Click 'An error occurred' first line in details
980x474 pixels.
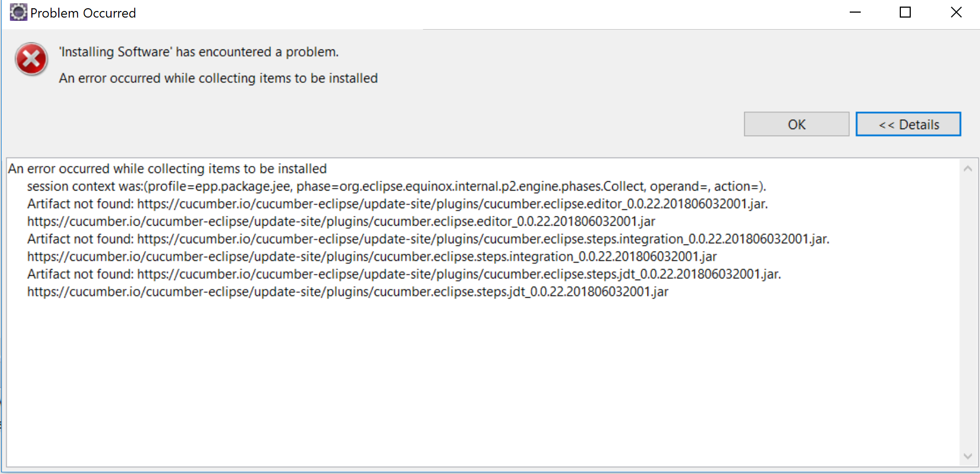pos(167,169)
